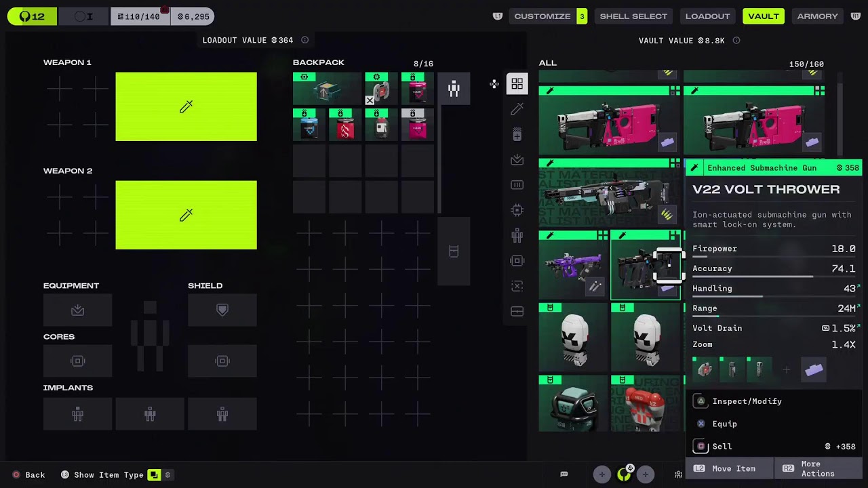Filter vault by cores square icon

point(517,261)
